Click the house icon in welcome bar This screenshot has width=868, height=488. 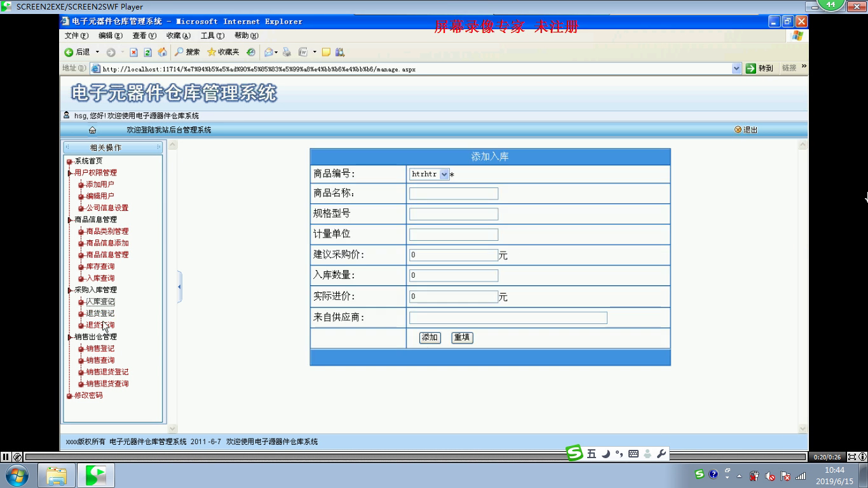coord(92,130)
